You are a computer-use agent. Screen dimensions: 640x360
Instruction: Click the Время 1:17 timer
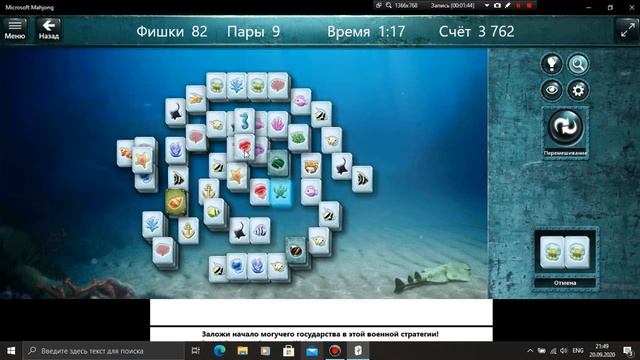(x=366, y=31)
